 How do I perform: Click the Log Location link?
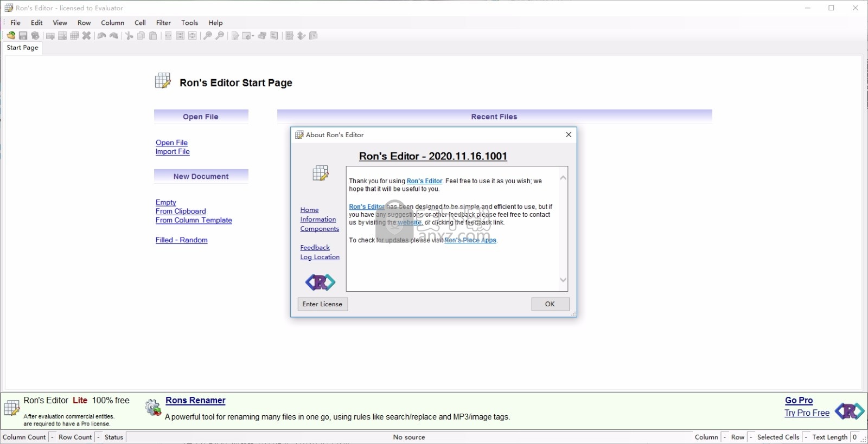[x=320, y=257]
